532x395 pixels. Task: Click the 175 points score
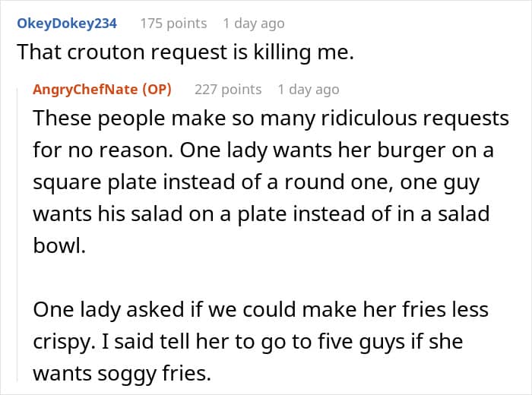coord(173,24)
